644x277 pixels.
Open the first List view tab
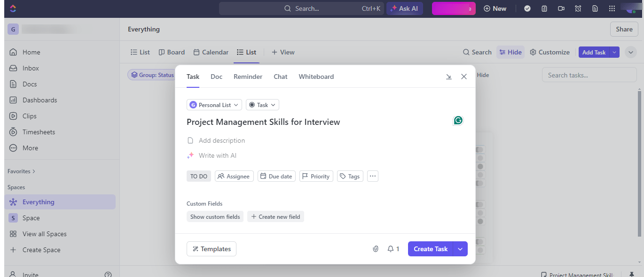click(140, 52)
